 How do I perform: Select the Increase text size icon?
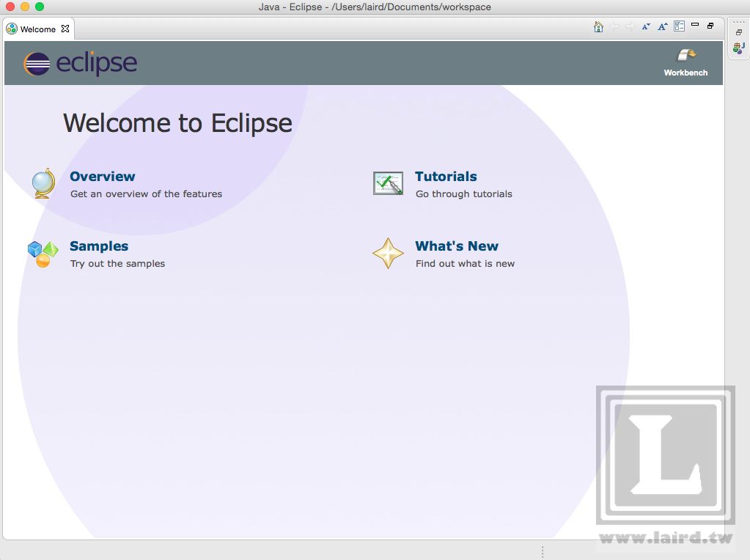(x=662, y=26)
